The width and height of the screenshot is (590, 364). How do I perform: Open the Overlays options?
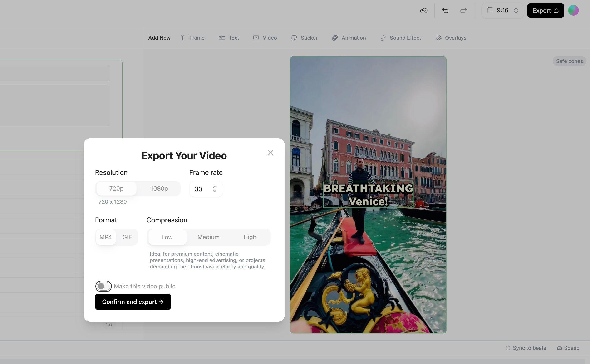[451, 38]
